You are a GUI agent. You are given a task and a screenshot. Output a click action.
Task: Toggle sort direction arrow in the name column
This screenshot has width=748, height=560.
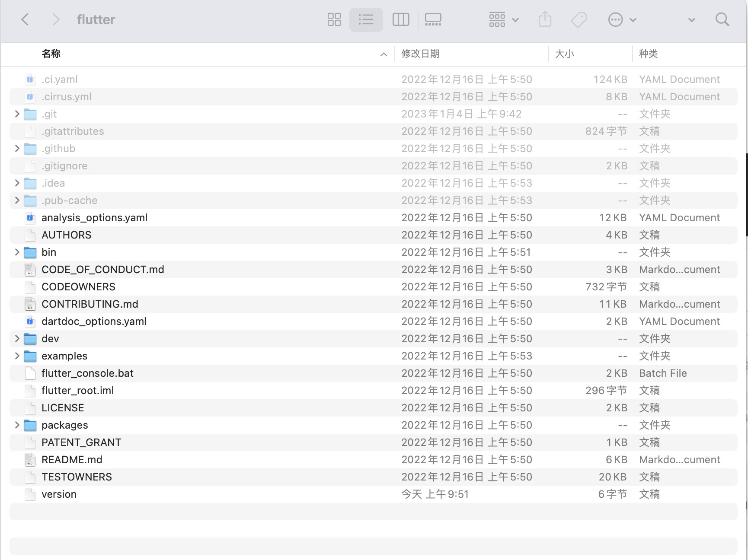click(384, 54)
